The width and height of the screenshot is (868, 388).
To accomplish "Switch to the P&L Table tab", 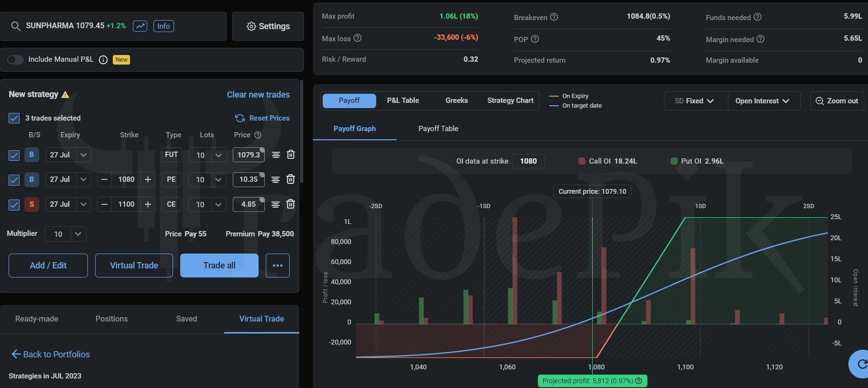I will tap(403, 100).
